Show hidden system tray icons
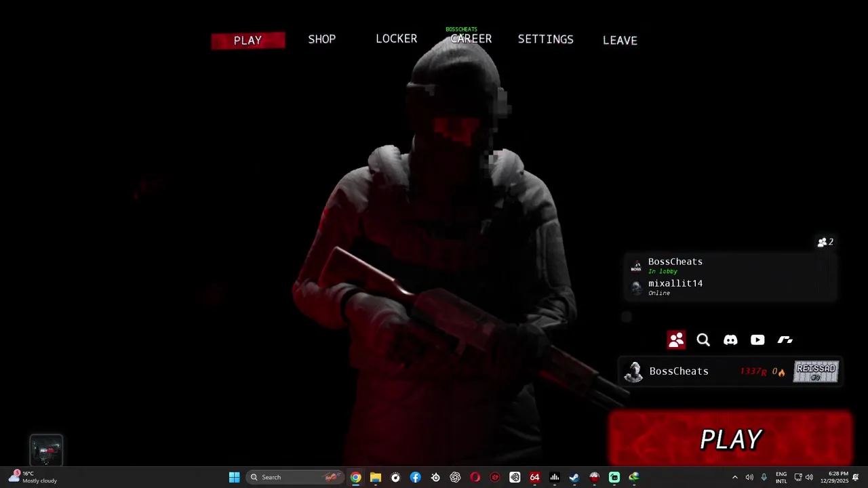Image resolution: width=868 pixels, height=488 pixels. pyautogui.click(x=734, y=477)
